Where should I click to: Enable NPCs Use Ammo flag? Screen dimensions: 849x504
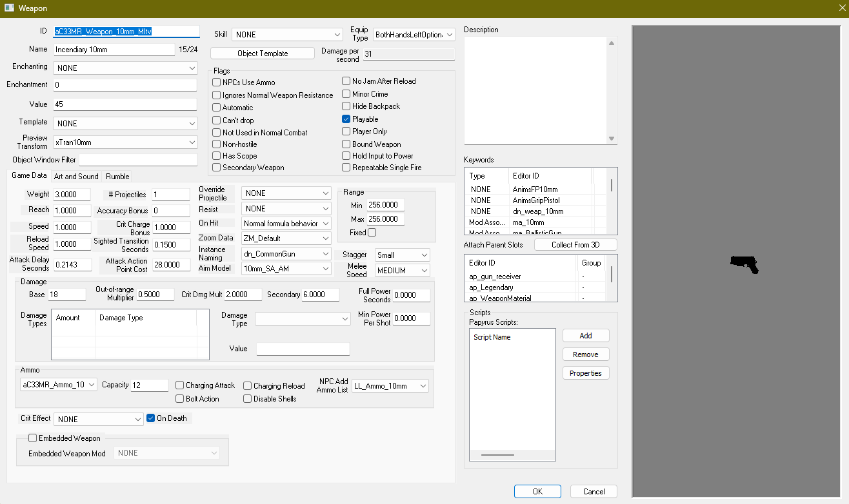pos(217,82)
